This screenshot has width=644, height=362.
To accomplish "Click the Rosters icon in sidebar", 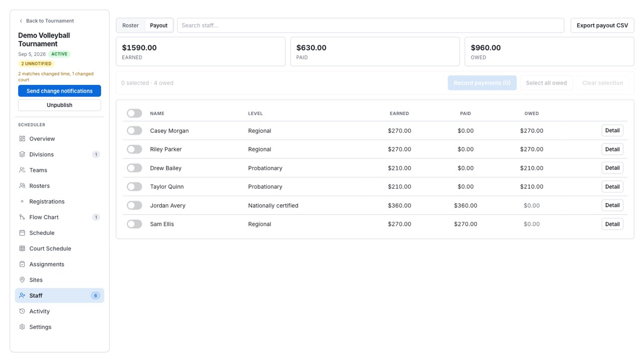I will coord(22,186).
